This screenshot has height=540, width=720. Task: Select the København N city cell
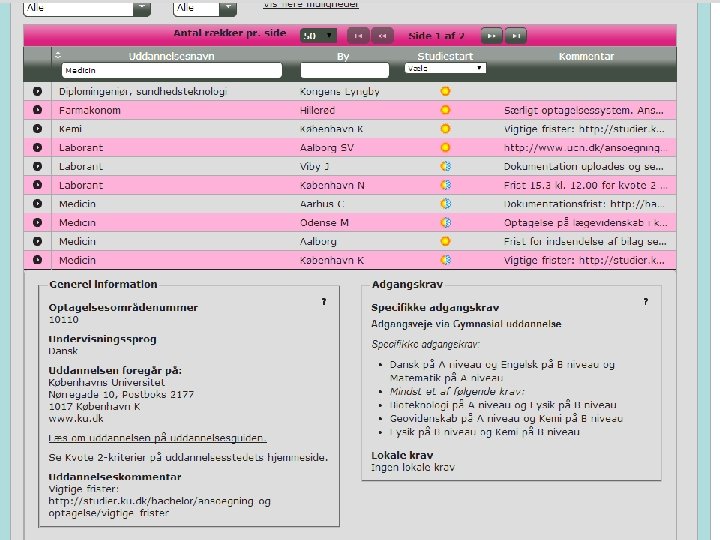(332, 186)
